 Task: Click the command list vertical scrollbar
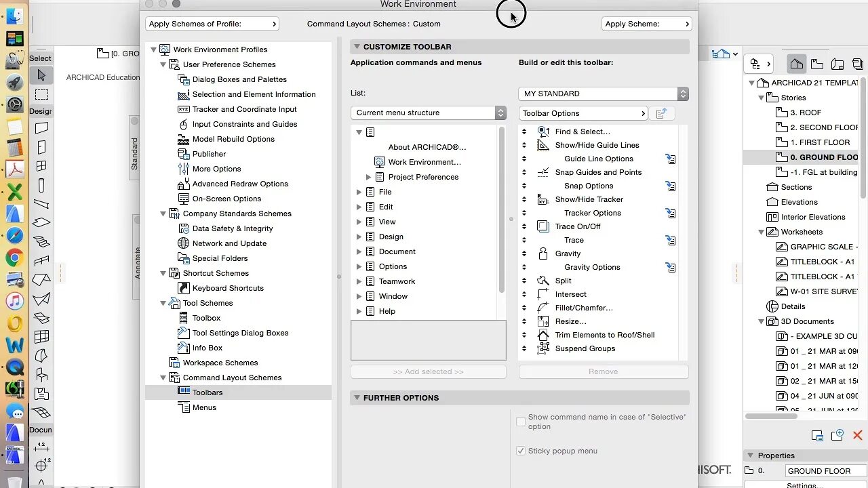coord(502,210)
